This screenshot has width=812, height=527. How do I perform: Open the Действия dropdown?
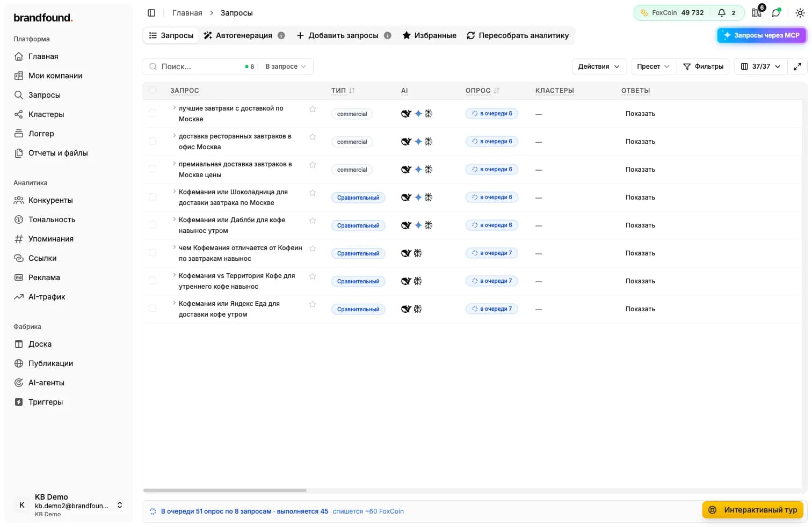pyautogui.click(x=599, y=67)
